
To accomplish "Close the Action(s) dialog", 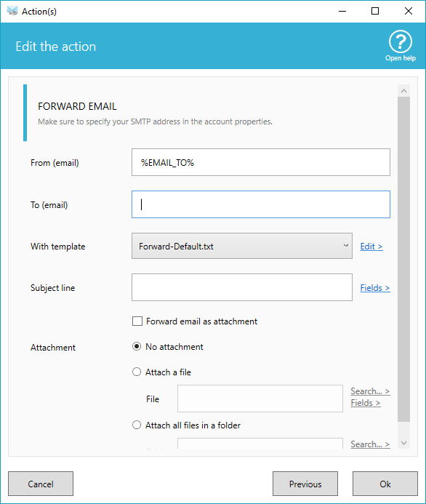I will click(409, 11).
